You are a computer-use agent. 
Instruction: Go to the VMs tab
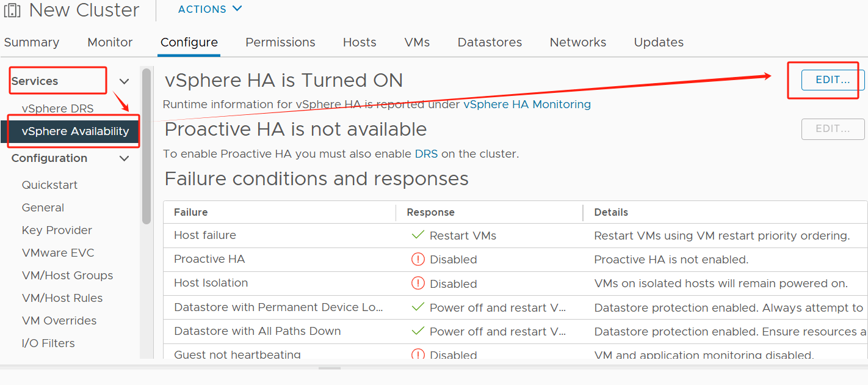[417, 42]
